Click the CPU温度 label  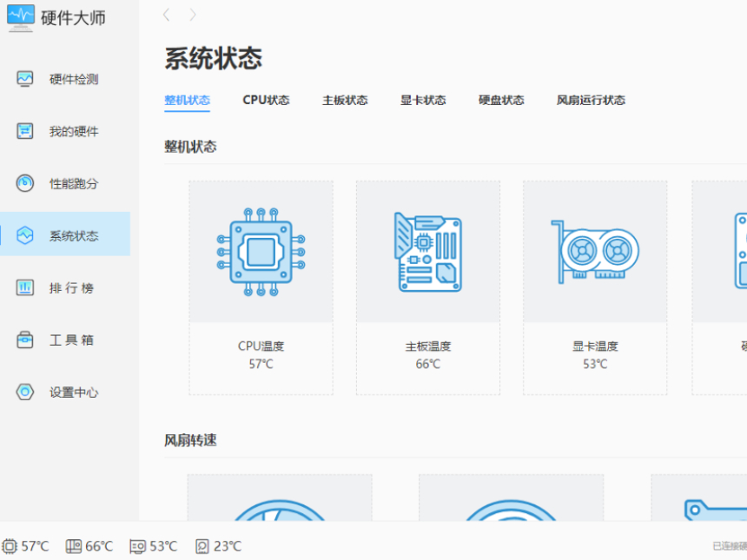pos(261,346)
